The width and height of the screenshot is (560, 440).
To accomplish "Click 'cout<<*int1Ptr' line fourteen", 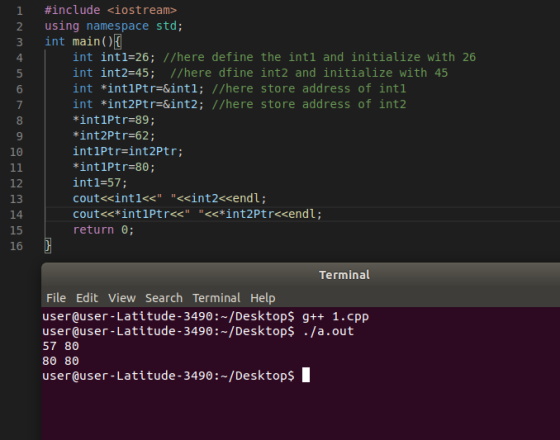I will (x=198, y=214).
